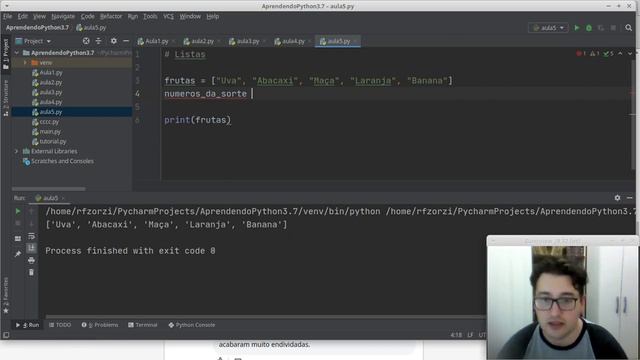This screenshot has height=360, width=640.
Task: Click line separator LF in status bar
Action: click(x=470, y=335)
